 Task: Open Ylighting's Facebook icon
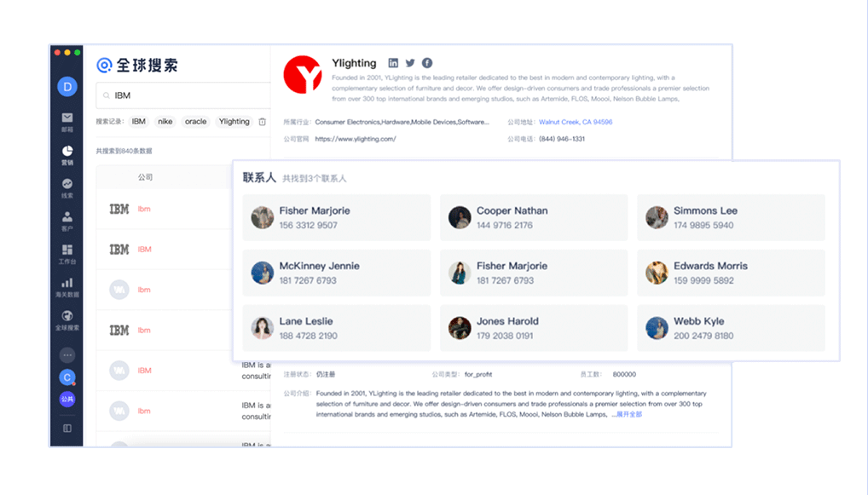[427, 63]
